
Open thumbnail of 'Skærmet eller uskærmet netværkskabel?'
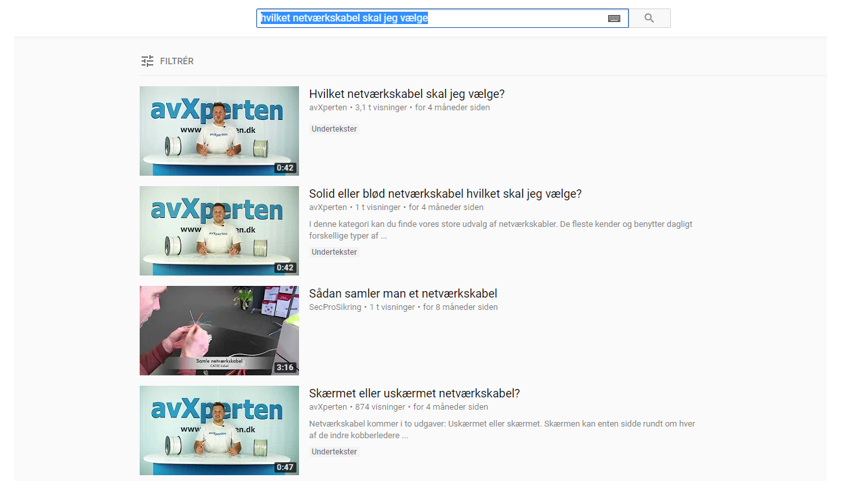coord(219,430)
